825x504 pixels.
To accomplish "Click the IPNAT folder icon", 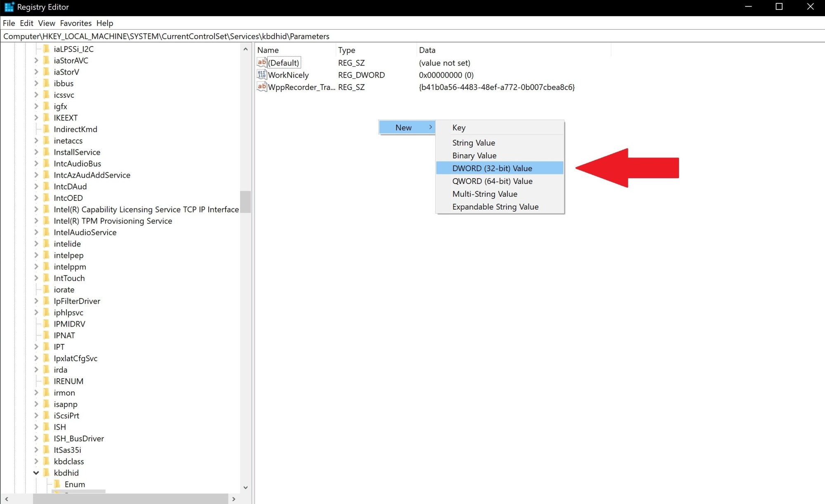I will pos(47,335).
